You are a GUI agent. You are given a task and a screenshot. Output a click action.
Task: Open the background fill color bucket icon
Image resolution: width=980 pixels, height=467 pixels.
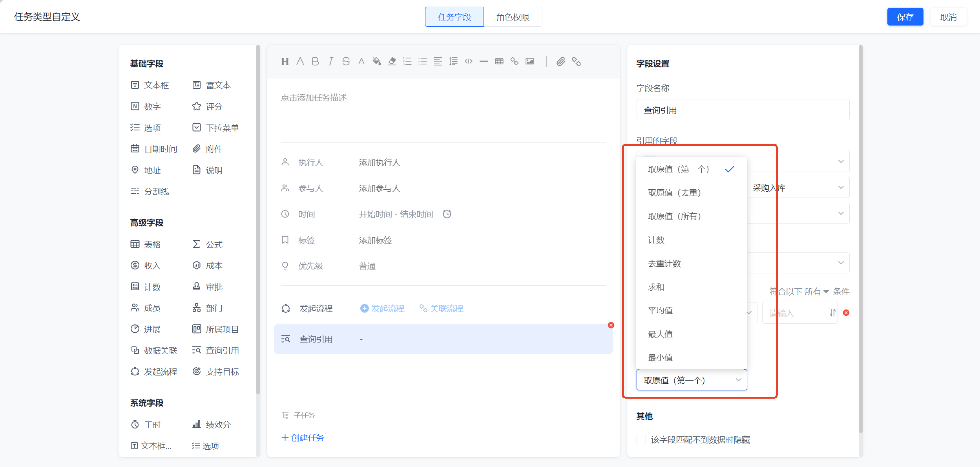pyautogui.click(x=377, y=61)
